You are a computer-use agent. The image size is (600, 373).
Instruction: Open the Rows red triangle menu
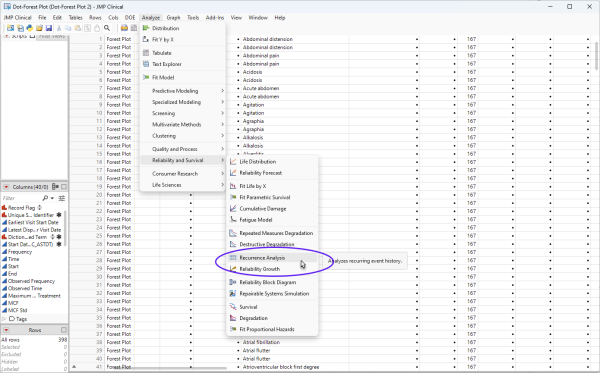pyautogui.click(x=6, y=330)
